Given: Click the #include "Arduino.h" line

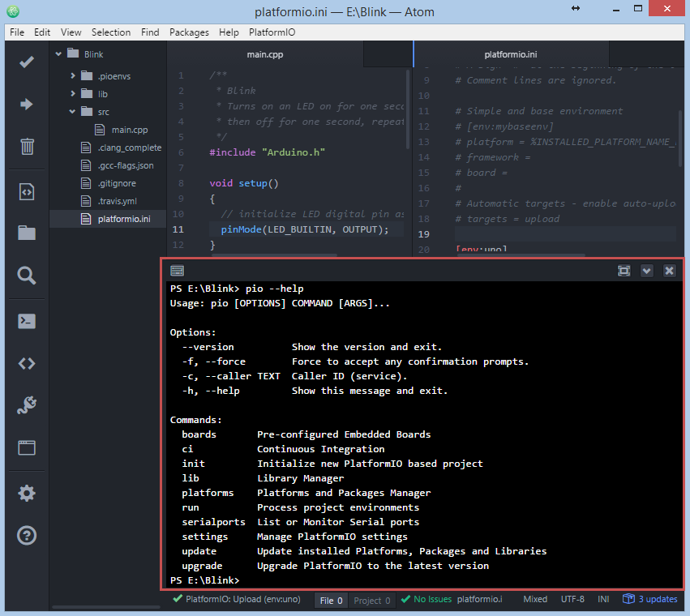Looking at the screenshot, I should tap(267, 152).
